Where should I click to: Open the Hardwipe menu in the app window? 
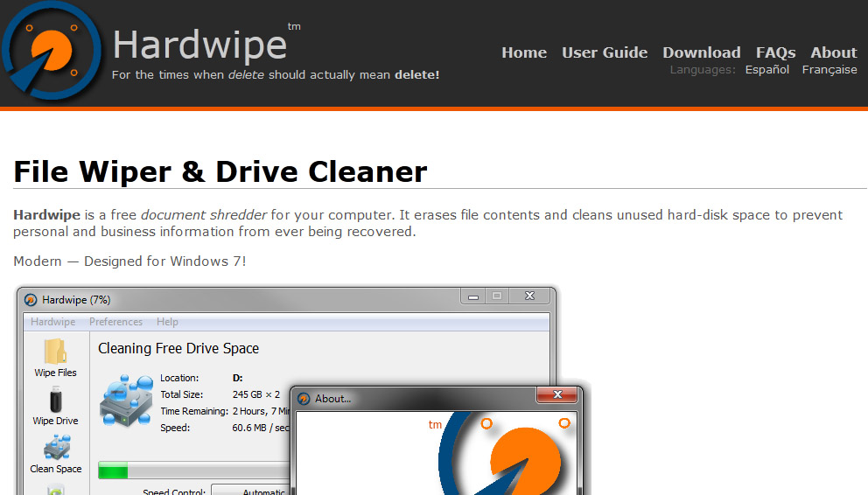[x=52, y=322]
